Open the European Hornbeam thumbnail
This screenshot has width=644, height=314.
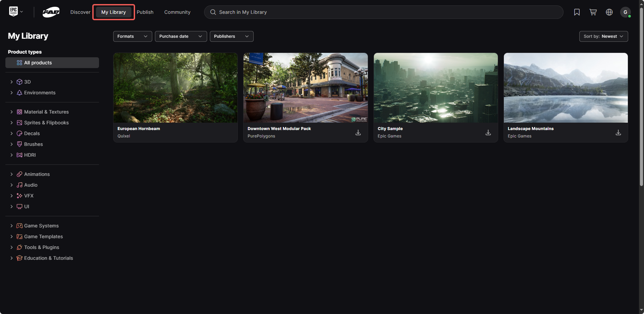(175, 88)
